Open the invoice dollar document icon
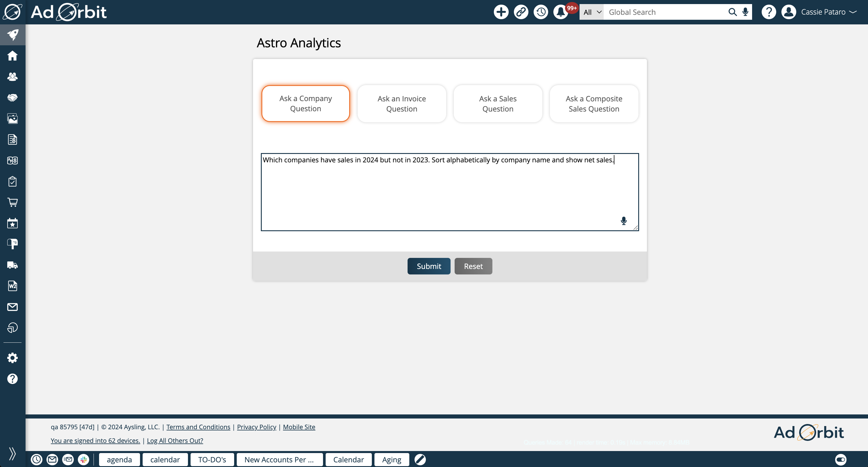868x467 pixels. tap(12, 139)
